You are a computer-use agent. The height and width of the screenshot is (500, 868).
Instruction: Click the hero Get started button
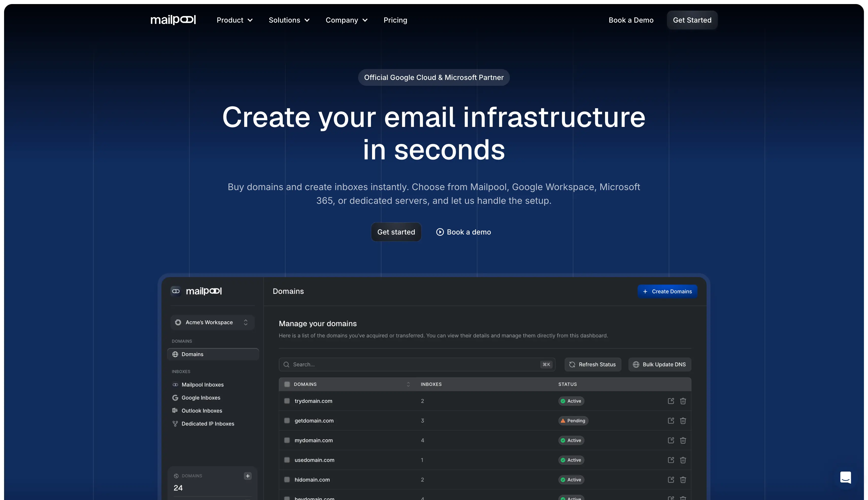tap(396, 232)
